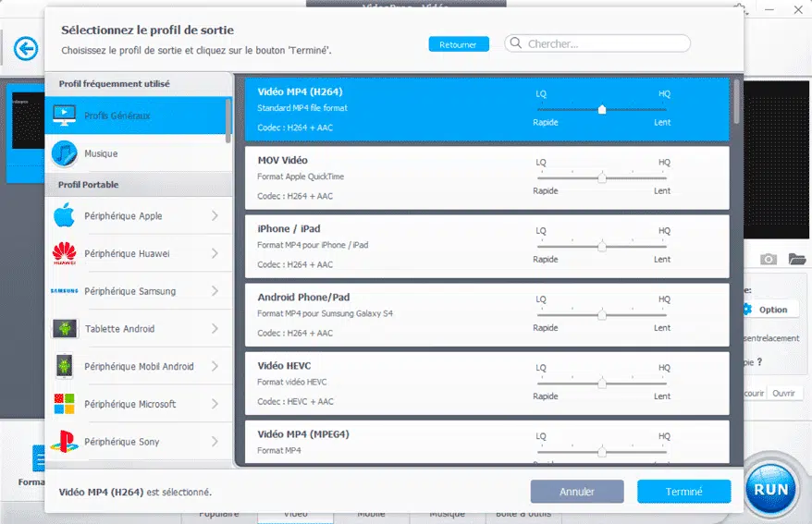Image resolution: width=812 pixels, height=524 pixels.
Task: Expand Périphérique Apple chevron
Action: 215,215
